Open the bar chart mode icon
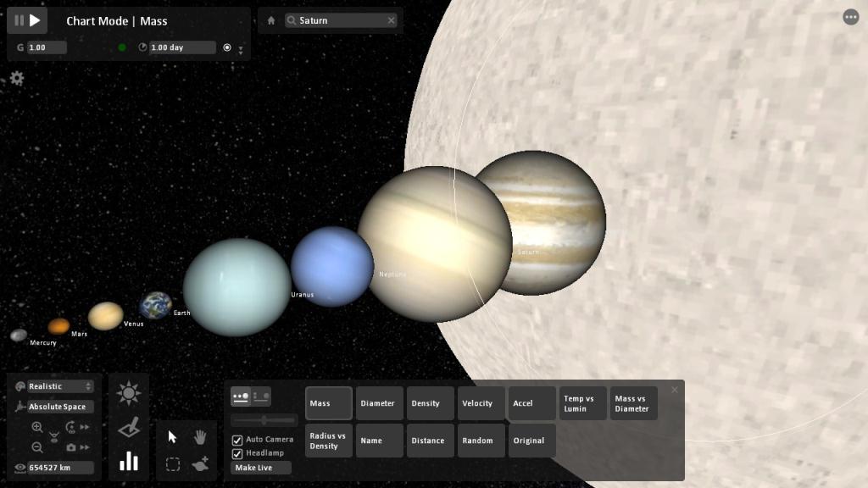868x488 pixels. point(129,461)
